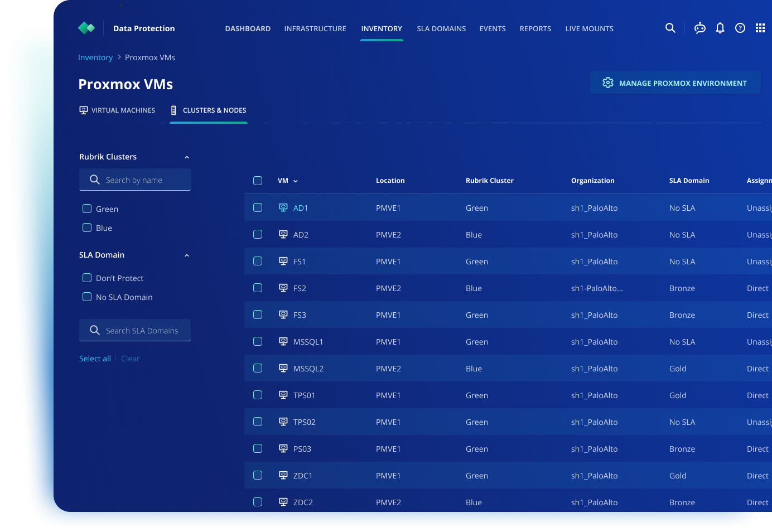772x532 pixels.
Task: Click Manage Proxmox Environment button
Action: [675, 83]
